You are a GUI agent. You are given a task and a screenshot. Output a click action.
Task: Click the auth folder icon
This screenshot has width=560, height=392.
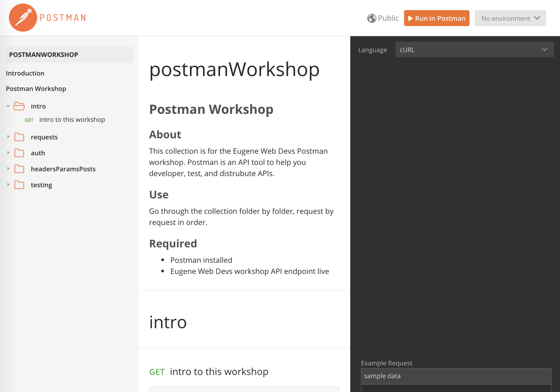19,153
